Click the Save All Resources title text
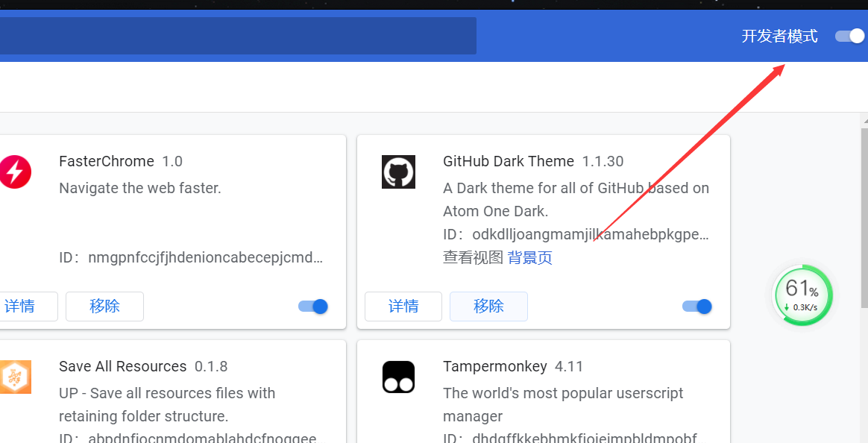Viewport: 868px width, 443px height. (x=123, y=367)
